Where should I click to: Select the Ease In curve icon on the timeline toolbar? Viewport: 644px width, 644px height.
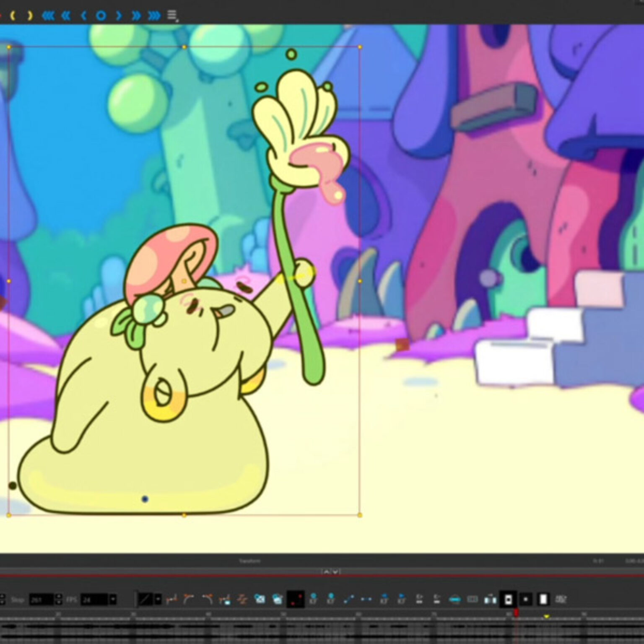pos(190,599)
